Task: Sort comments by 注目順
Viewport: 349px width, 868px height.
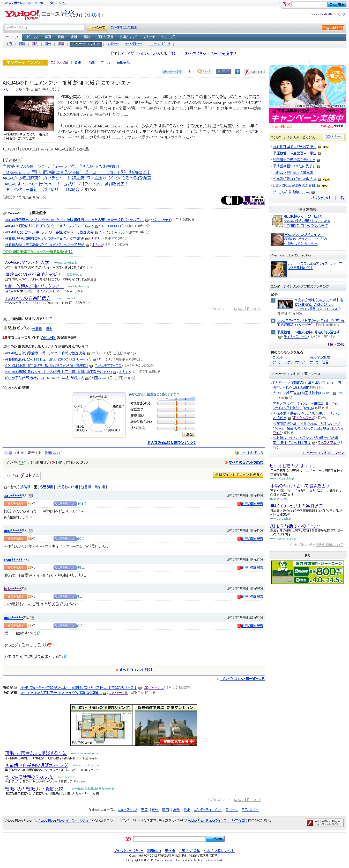Action: pyautogui.click(x=86, y=487)
